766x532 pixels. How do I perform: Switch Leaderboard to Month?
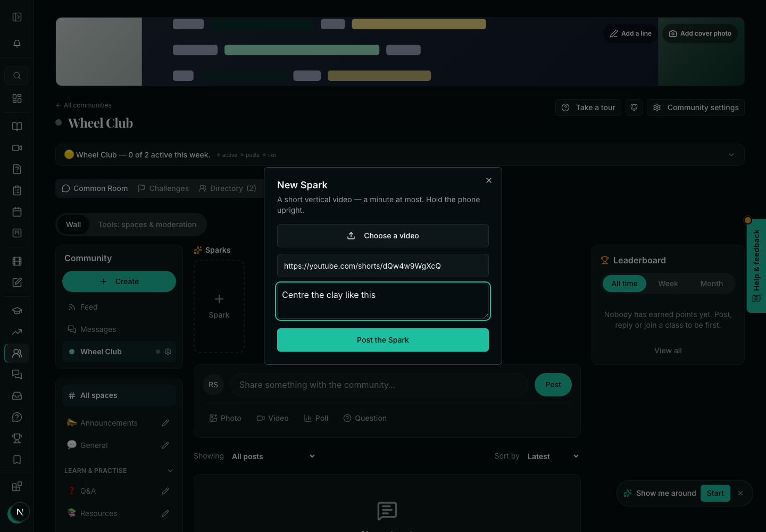(x=712, y=284)
